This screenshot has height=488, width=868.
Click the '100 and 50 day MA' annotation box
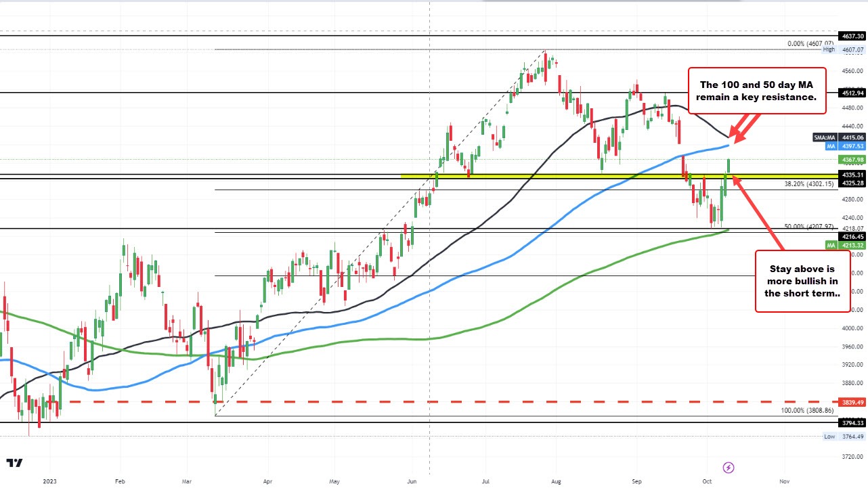click(756, 91)
